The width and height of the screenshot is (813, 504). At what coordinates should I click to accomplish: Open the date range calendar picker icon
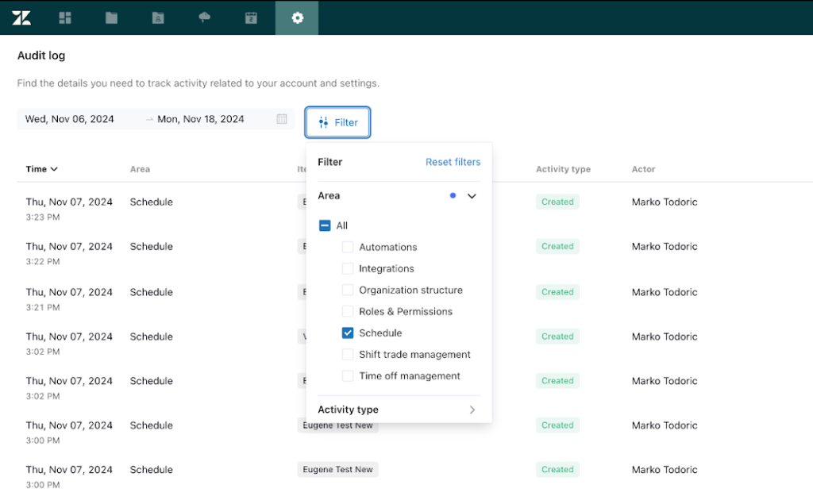[x=282, y=119]
